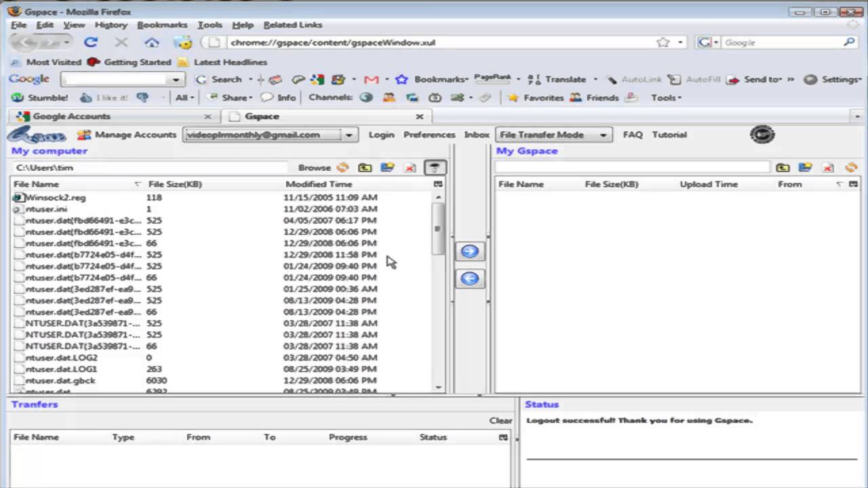Open the Tools menu in menu bar
The height and width of the screenshot is (488, 868).
(210, 25)
